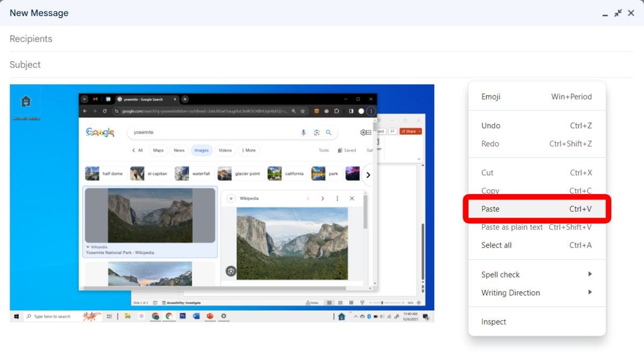Launch PowerPoint from the taskbar
644x356 pixels.
(210, 316)
